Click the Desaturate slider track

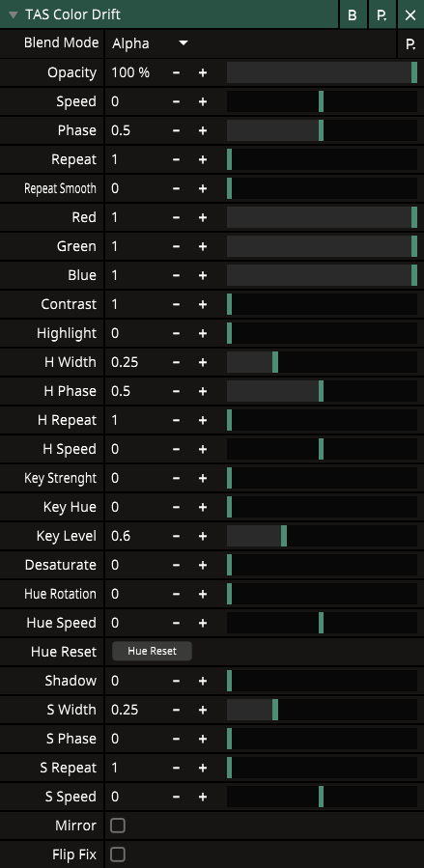click(x=323, y=565)
